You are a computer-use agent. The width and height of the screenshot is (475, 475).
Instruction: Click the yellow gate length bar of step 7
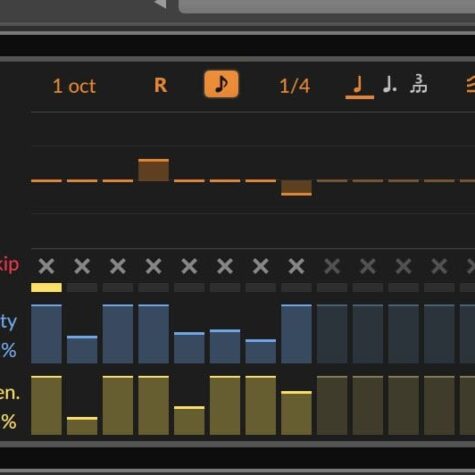pos(261,405)
